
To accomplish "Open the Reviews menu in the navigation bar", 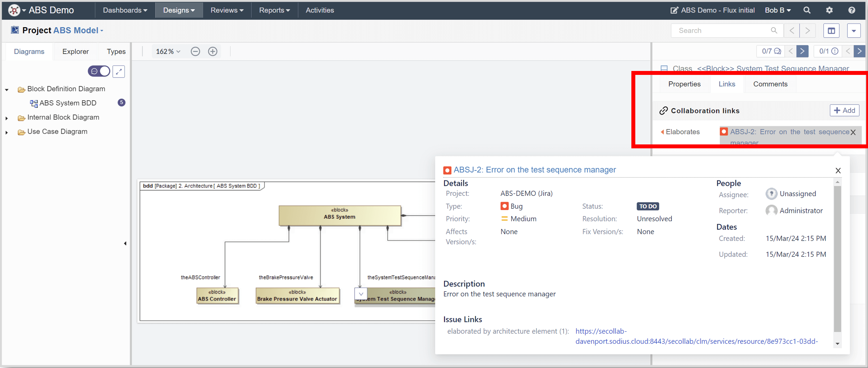I will (227, 10).
